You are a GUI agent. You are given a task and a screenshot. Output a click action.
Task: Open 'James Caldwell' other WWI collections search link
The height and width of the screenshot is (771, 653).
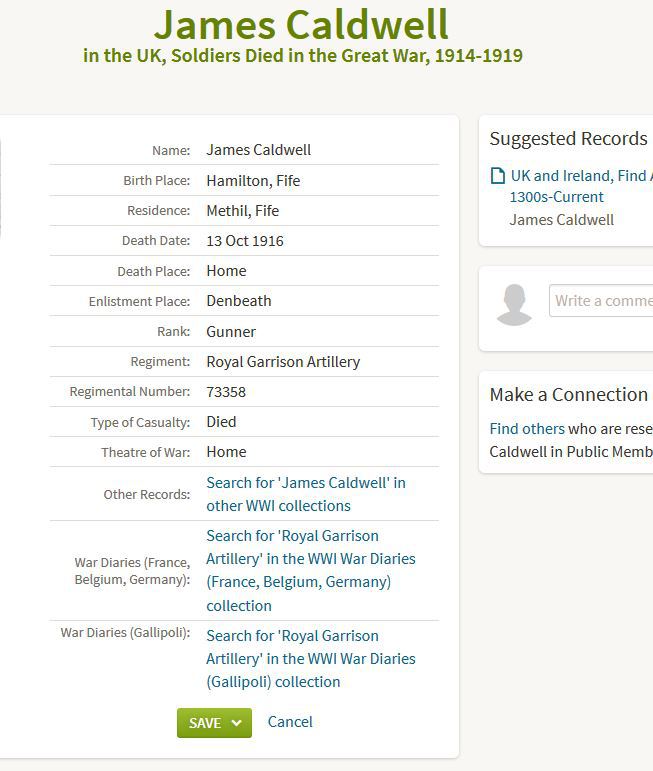tap(305, 494)
